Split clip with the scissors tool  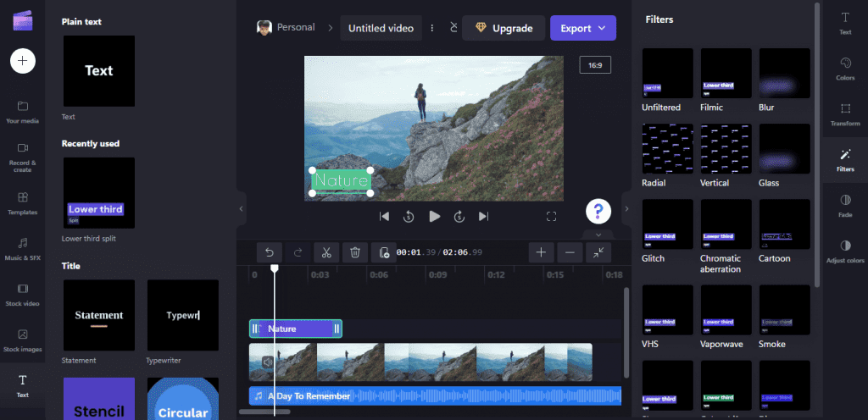pyautogui.click(x=326, y=252)
